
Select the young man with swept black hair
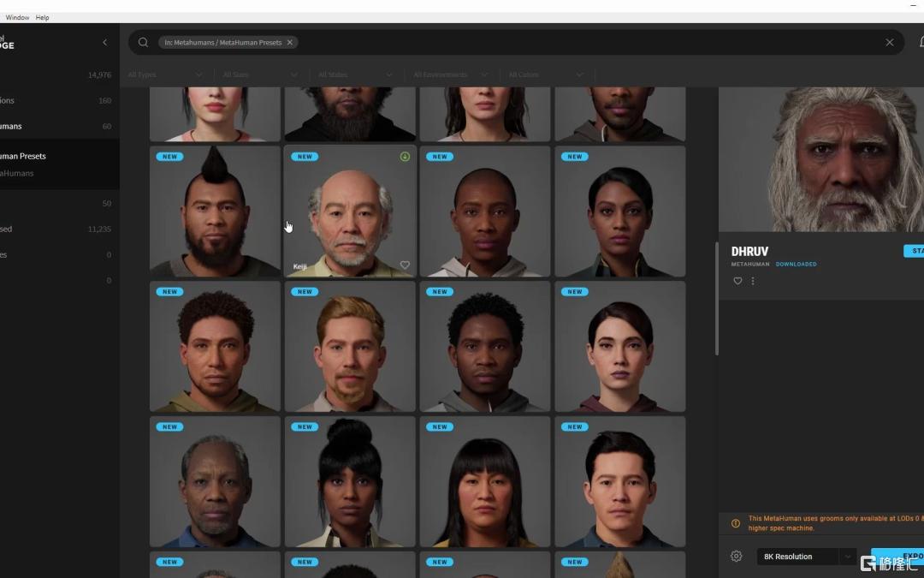620,482
